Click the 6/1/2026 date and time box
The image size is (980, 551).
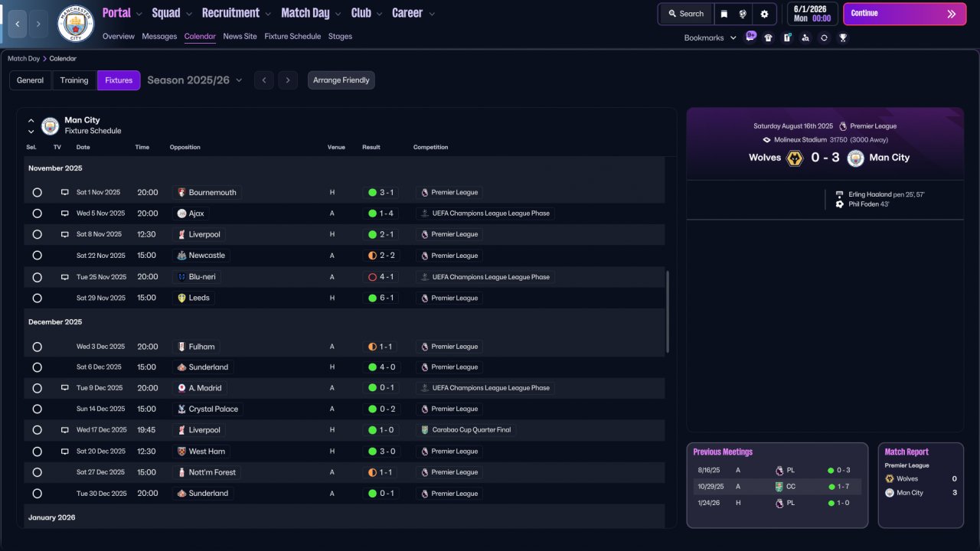[x=812, y=14]
